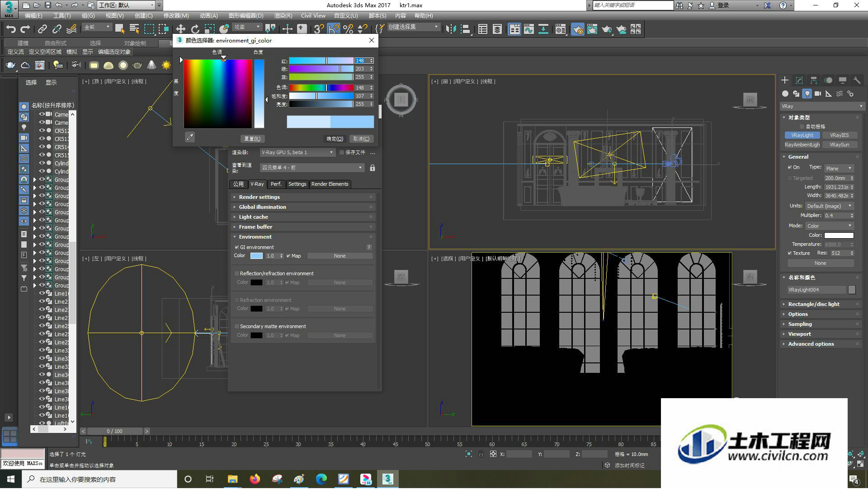Click the GI environment Color swatch

pos(256,256)
